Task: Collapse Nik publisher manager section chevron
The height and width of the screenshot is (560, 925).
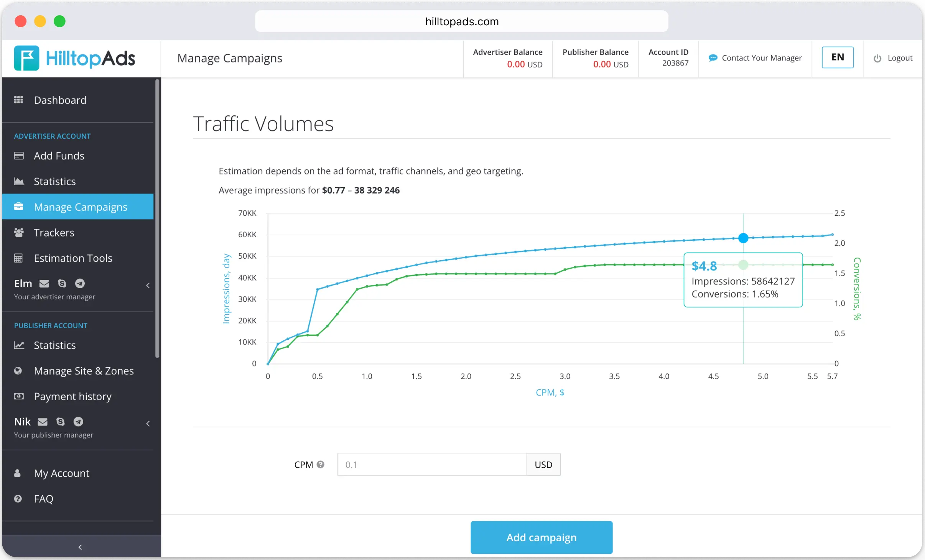Action: pos(148,424)
